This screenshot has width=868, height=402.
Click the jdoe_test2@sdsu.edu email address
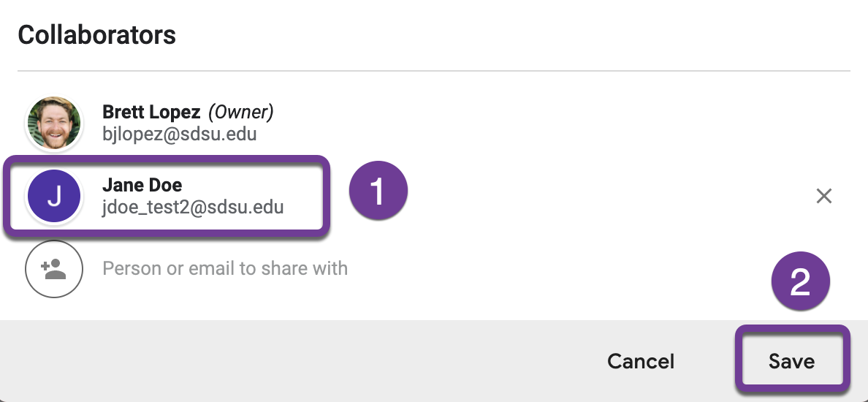(x=193, y=208)
